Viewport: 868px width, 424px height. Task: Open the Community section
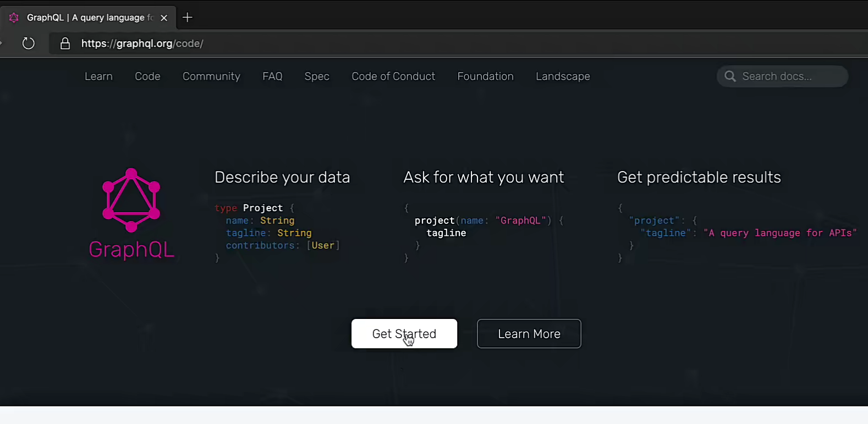tap(211, 76)
